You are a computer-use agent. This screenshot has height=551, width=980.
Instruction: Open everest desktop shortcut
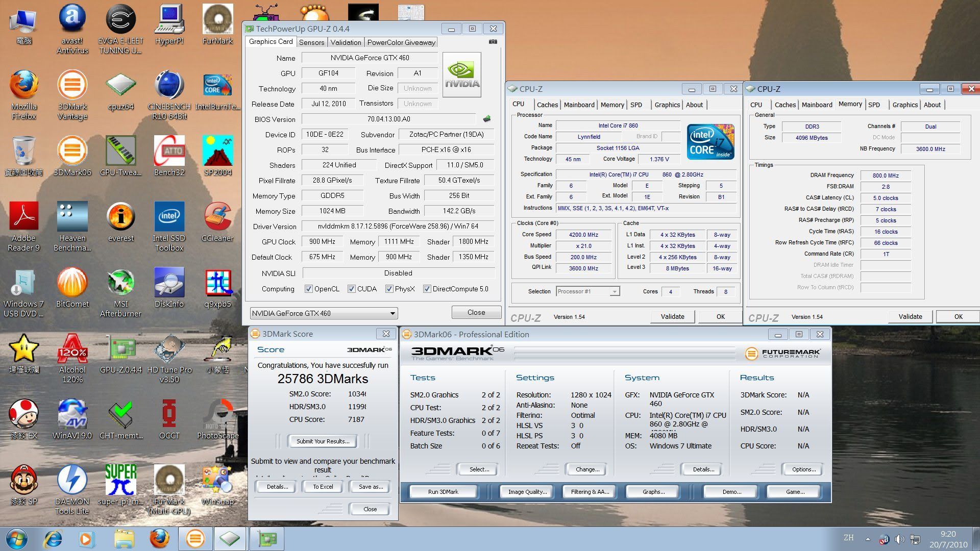pyautogui.click(x=120, y=222)
